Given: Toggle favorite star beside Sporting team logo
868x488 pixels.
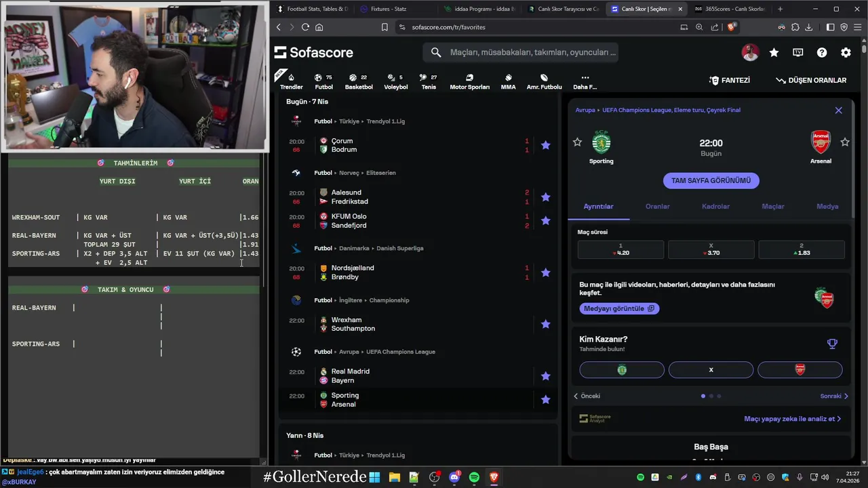Looking at the screenshot, I should 577,142.
